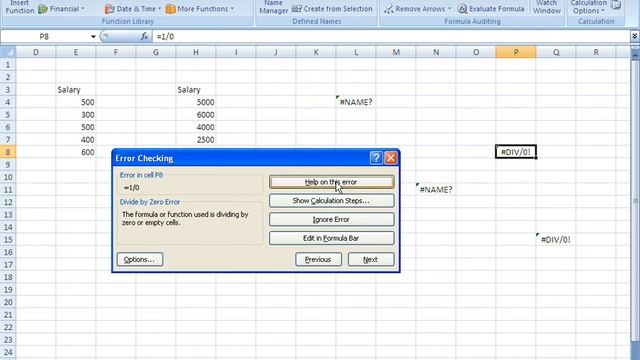Click the fx insert function icon

(x=144, y=37)
